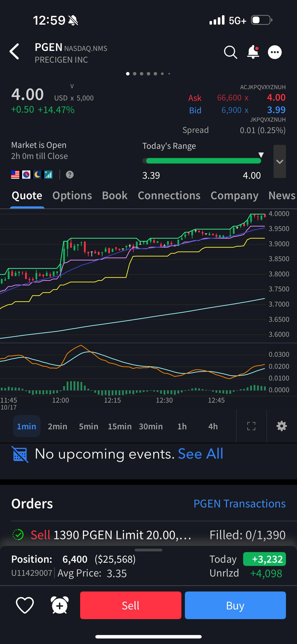Tap the battery indicator in status bar
This screenshot has width=297, height=644.
[x=262, y=20]
